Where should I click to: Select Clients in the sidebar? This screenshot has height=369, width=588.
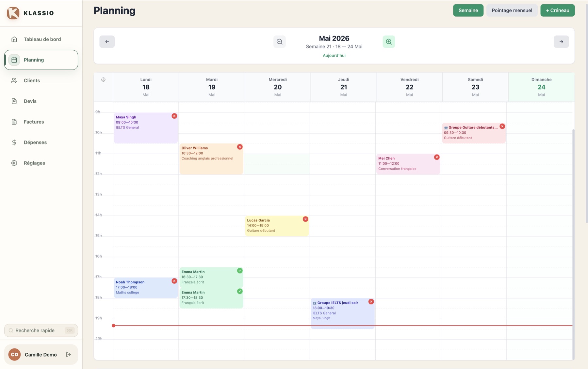tap(41, 80)
